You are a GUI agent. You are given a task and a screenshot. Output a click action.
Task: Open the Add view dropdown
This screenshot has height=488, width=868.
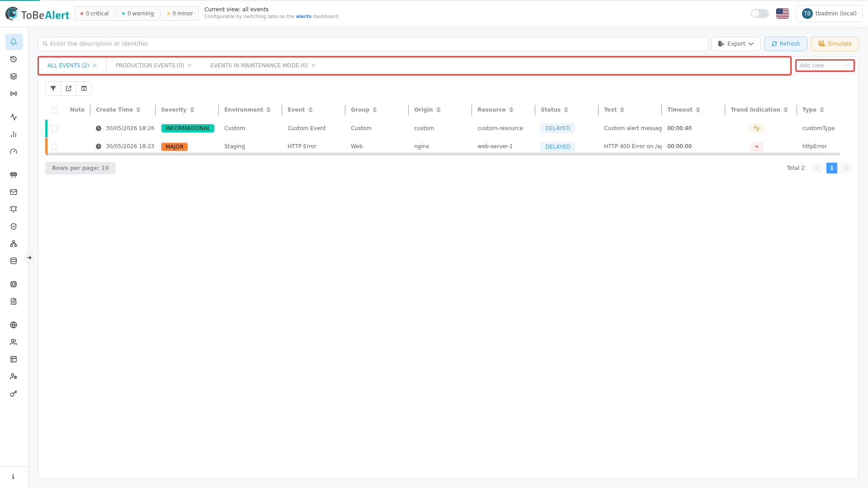(825, 66)
